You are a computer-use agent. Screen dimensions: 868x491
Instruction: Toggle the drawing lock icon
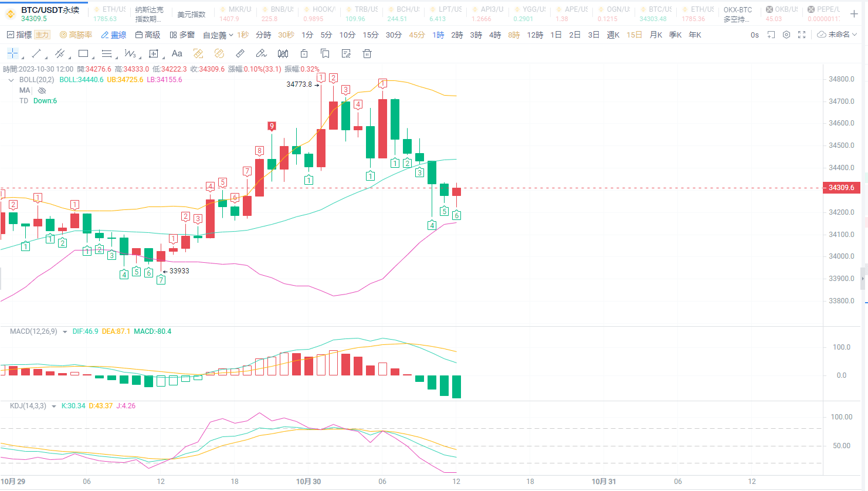point(304,53)
